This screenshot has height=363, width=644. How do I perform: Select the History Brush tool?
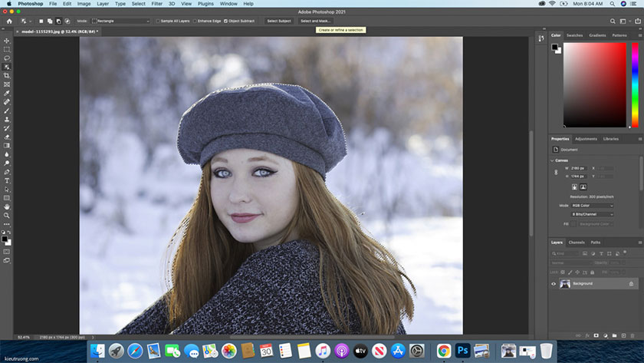point(7,128)
